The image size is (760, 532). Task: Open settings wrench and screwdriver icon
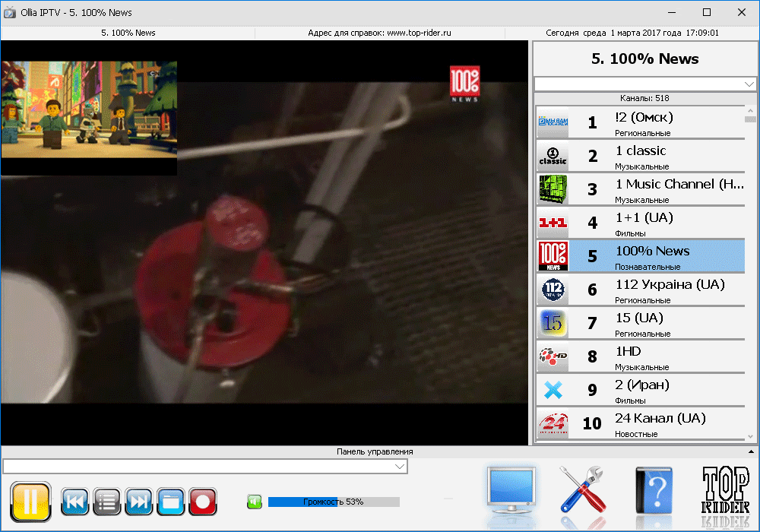point(583,490)
